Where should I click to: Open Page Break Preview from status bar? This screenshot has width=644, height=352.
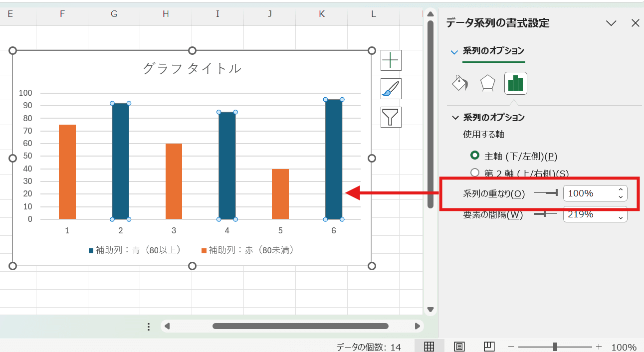tap(489, 346)
